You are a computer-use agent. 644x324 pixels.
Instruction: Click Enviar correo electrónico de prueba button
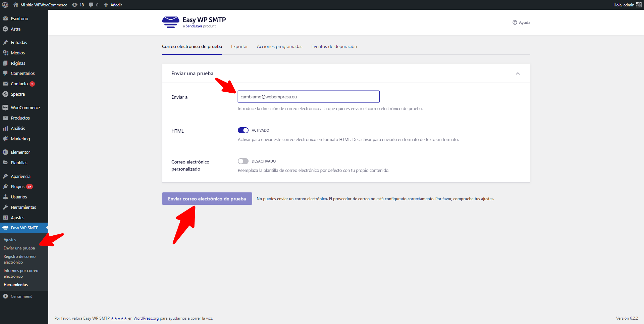(x=207, y=199)
